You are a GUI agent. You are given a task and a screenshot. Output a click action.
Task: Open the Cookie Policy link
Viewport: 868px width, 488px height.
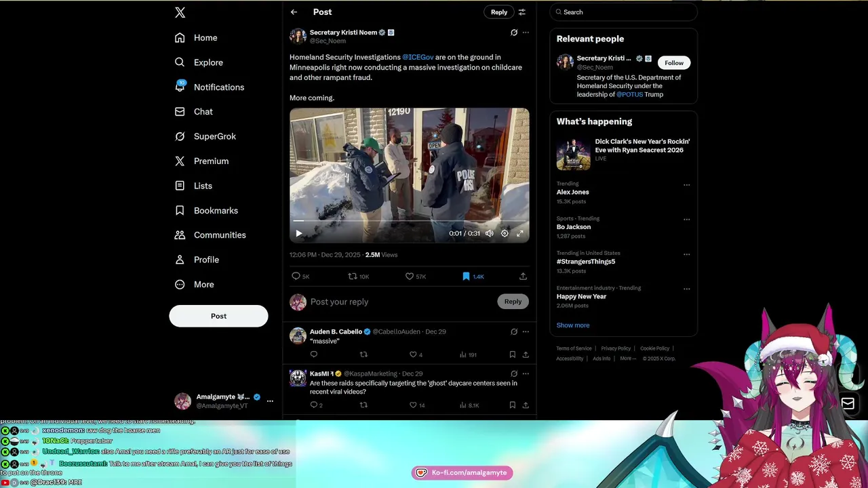pos(654,348)
